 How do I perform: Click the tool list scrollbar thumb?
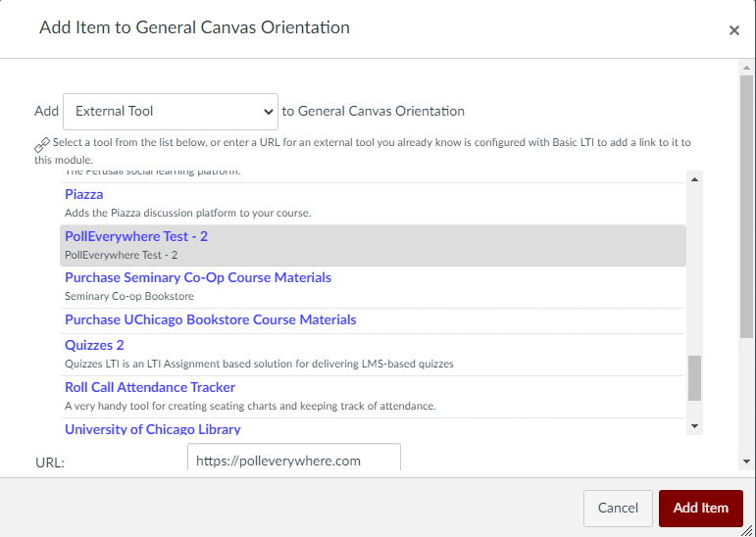tap(695, 378)
